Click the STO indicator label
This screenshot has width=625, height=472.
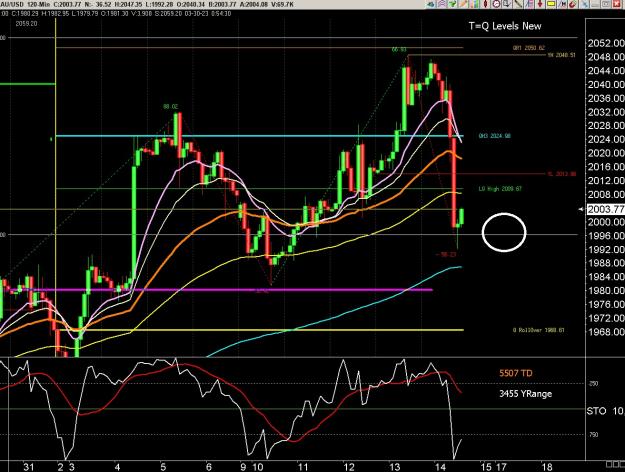coord(596,411)
